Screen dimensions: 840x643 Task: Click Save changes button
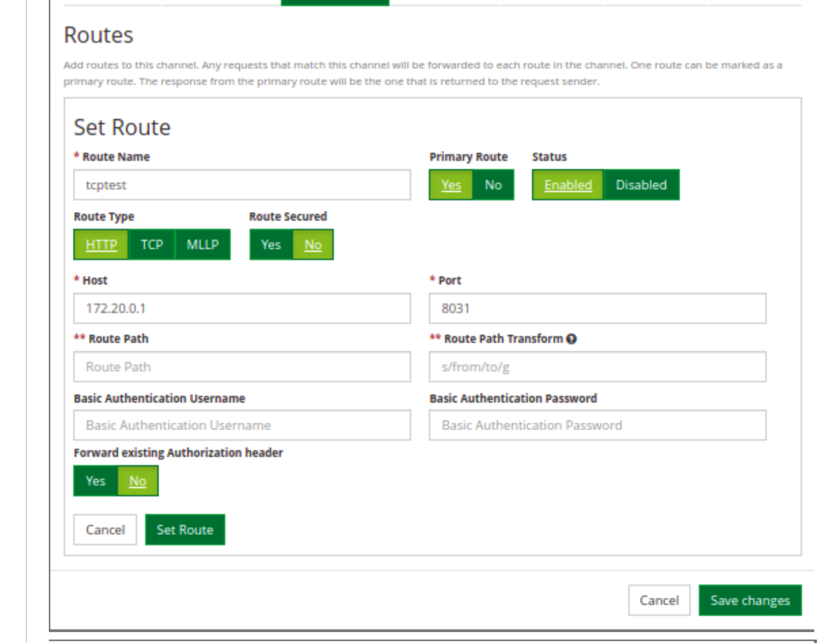(x=750, y=600)
